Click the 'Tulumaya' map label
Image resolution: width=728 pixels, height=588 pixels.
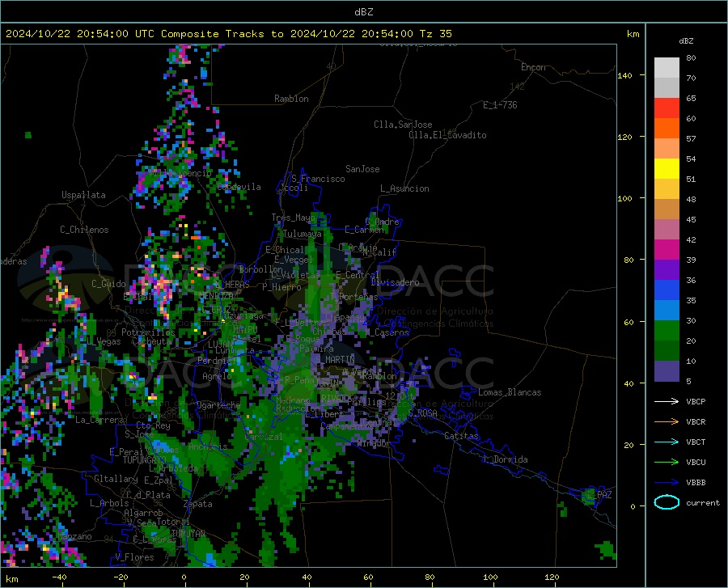302,234
